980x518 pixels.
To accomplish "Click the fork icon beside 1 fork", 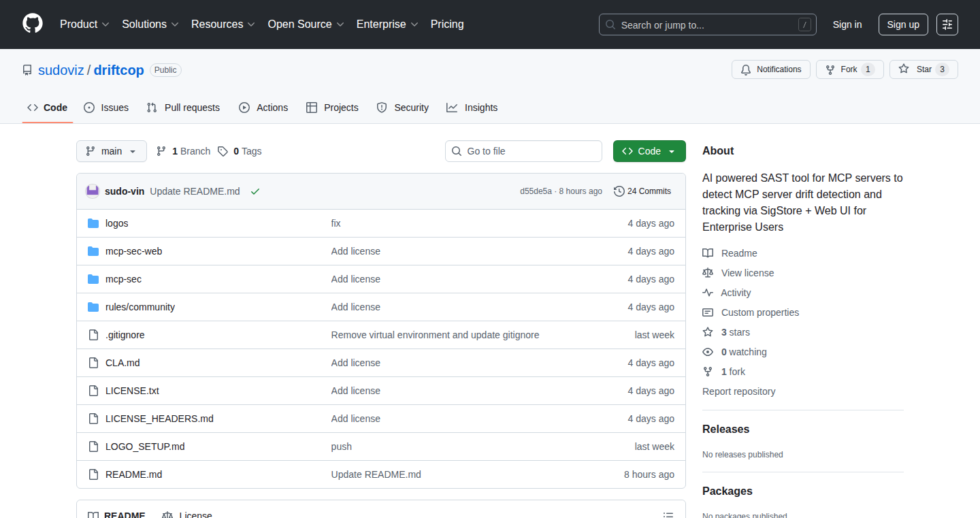I will pyautogui.click(x=708, y=372).
